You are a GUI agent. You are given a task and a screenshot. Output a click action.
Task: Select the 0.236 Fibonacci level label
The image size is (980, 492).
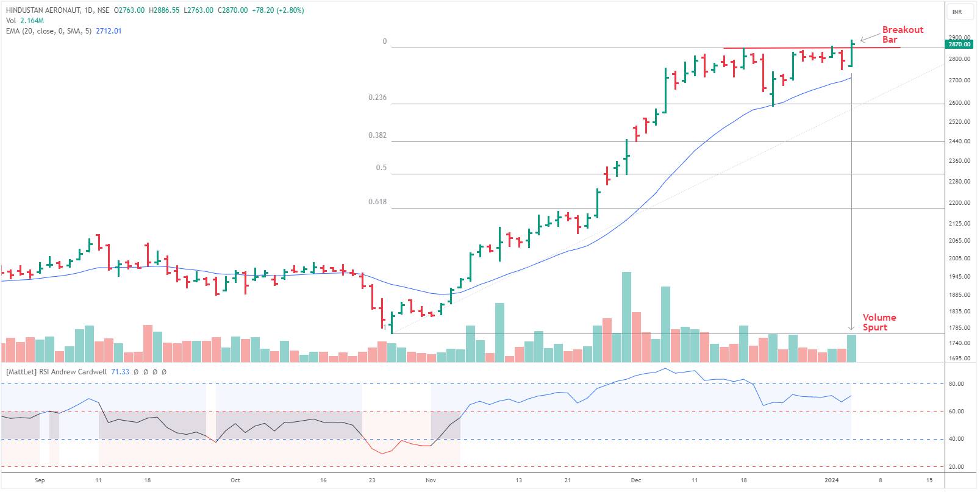[x=377, y=98]
